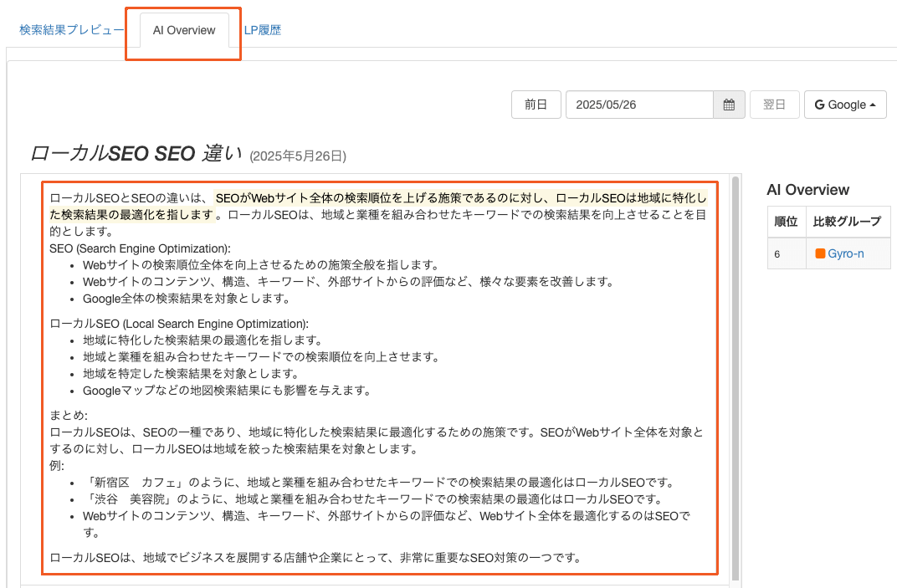The image size is (897, 588).
Task: Open the 検索結果プレビュー tab
Action: tap(71, 30)
